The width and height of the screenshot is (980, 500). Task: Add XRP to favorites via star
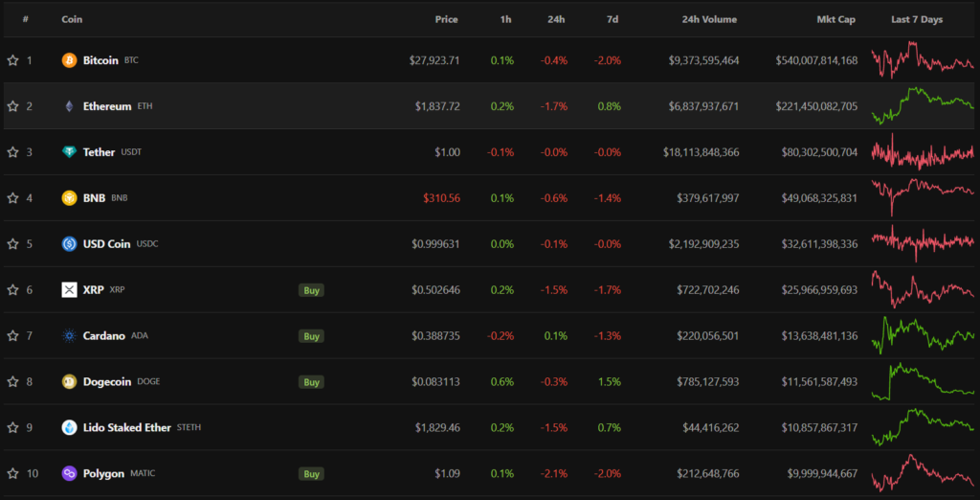click(x=12, y=289)
